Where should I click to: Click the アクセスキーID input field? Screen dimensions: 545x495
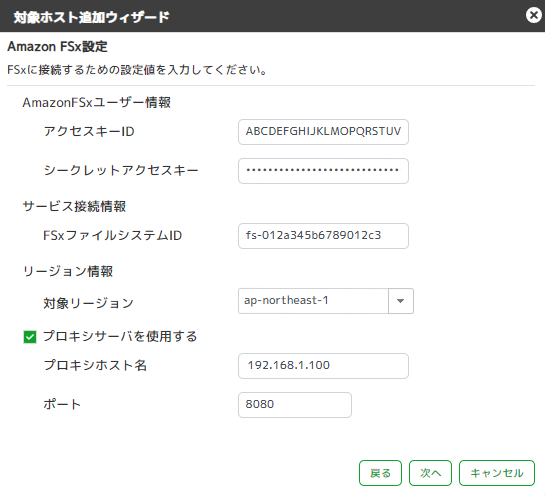point(323,132)
